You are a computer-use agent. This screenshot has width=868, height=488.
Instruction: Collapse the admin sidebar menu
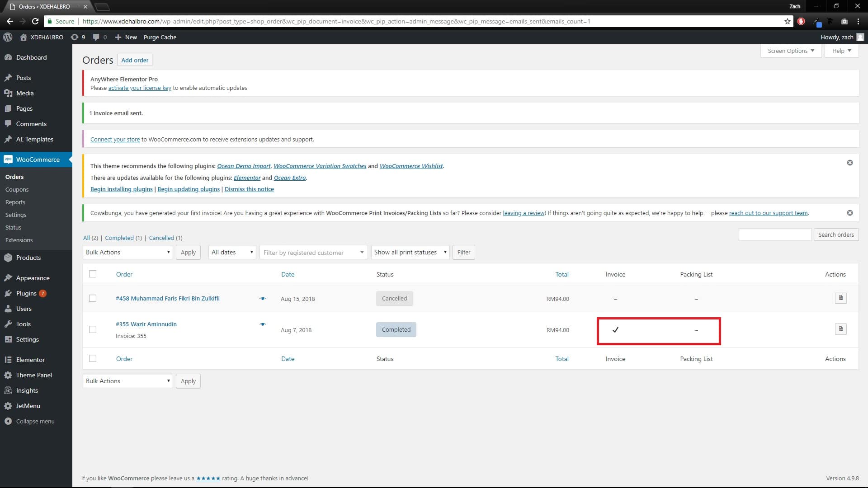click(36, 421)
